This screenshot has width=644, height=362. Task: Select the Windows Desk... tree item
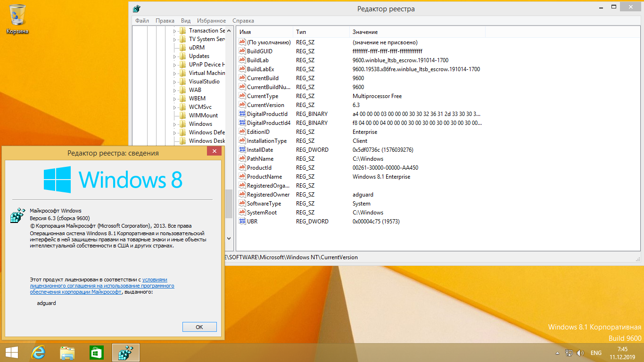207,141
